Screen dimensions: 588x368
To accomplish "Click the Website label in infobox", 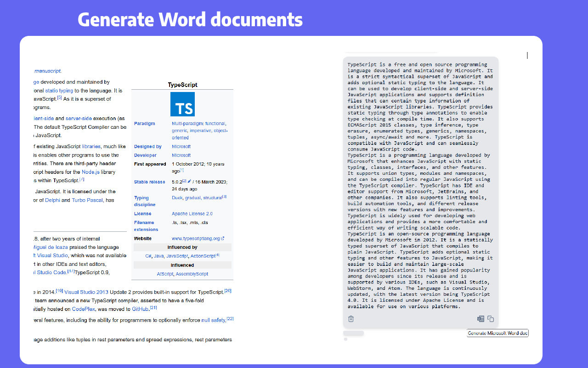I will pyautogui.click(x=143, y=238).
